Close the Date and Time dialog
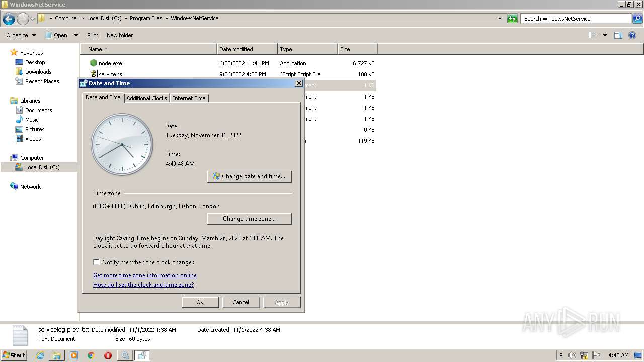Image resolution: width=644 pixels, height=362 pixels. point(298,83)
